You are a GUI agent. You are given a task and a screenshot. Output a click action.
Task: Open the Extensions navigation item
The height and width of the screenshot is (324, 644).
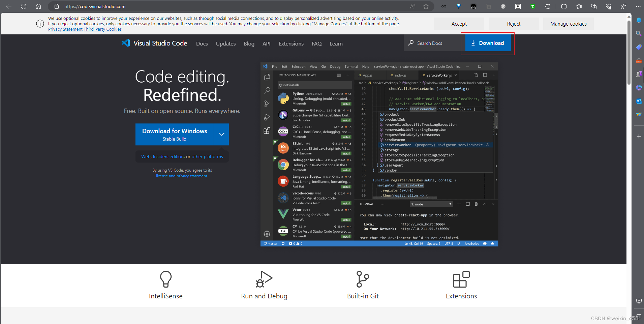(x=291, y=44)
